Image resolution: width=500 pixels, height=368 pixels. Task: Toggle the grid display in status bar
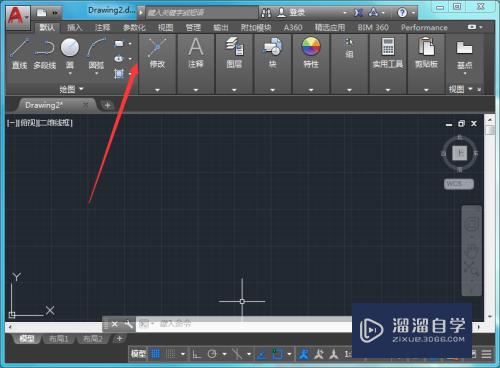(155, 354)
